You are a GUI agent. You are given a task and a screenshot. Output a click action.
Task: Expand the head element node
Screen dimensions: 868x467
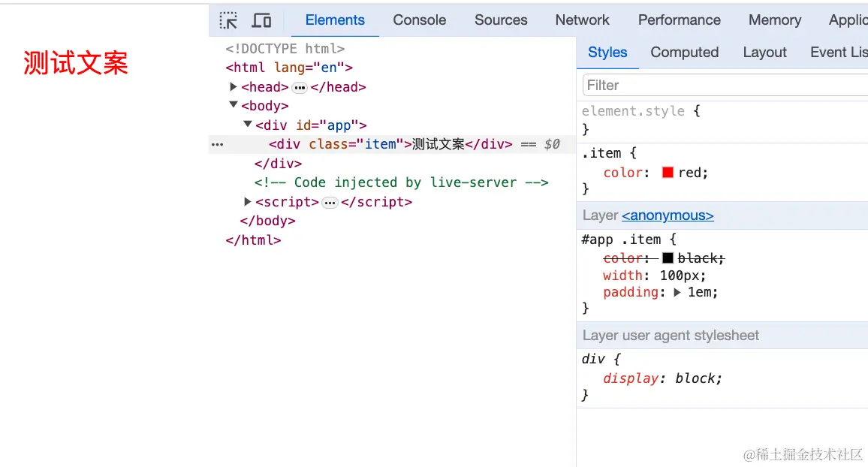(233, 86)
